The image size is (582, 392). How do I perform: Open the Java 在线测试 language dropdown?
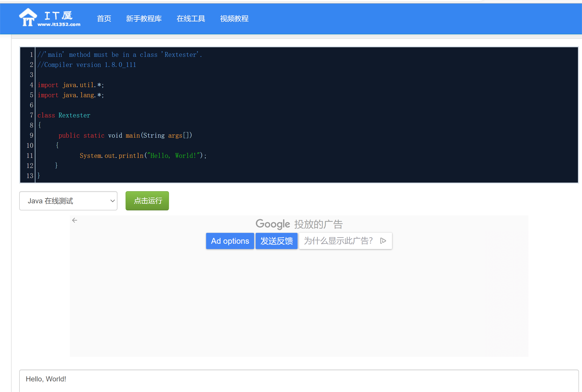(68, 201)
